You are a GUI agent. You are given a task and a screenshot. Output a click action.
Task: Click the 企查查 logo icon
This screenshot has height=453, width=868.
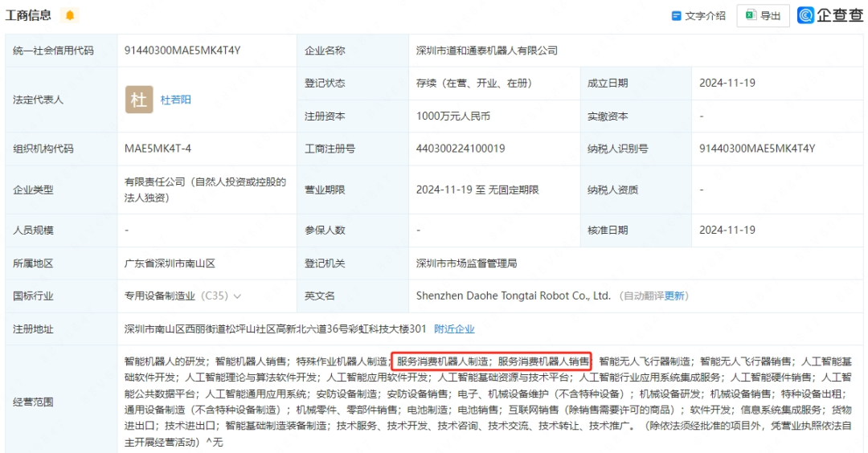tap(805, 15)
